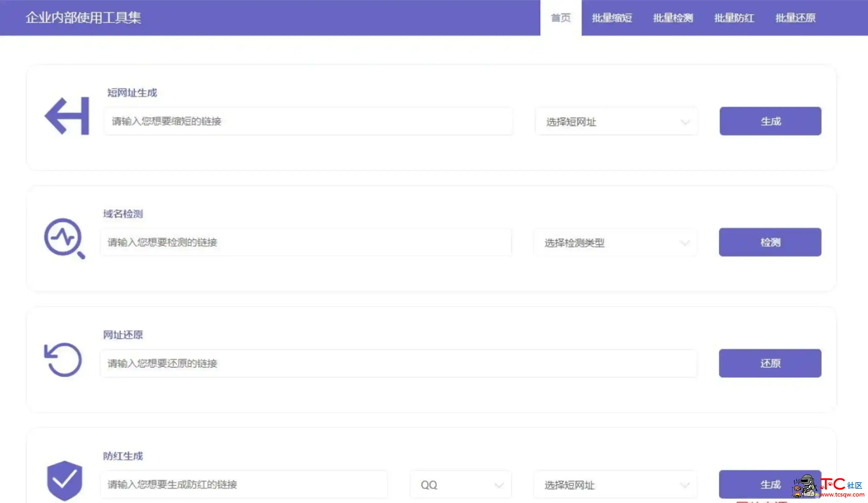Click the 检测 button
The height and width of the screenshot is (503, 868).
pyautogui.click(x=770, y=242)
